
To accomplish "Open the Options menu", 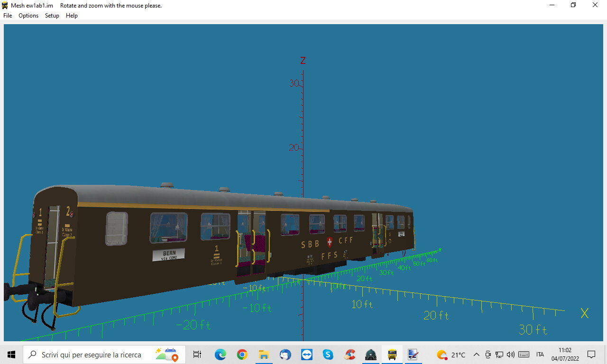I will coord(28,16).
